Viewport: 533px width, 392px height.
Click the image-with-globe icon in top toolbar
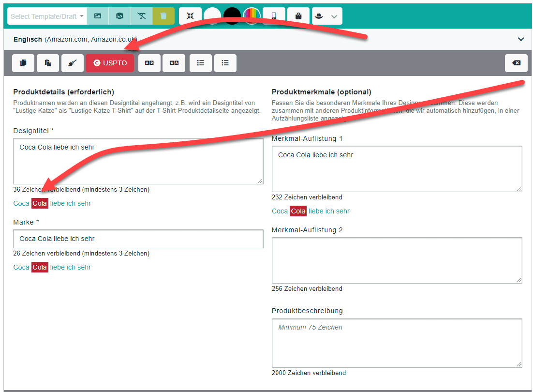tap(119, 16)
